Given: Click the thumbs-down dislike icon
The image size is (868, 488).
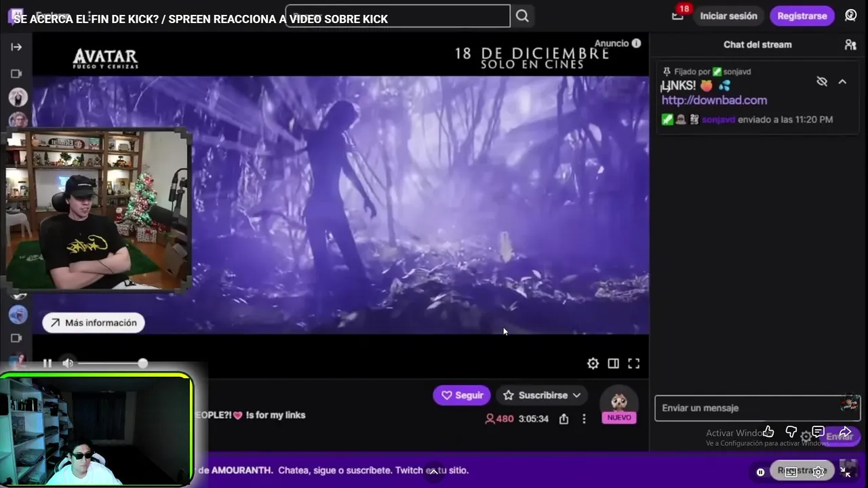Looking at the screenshot, I should (791, 432).
